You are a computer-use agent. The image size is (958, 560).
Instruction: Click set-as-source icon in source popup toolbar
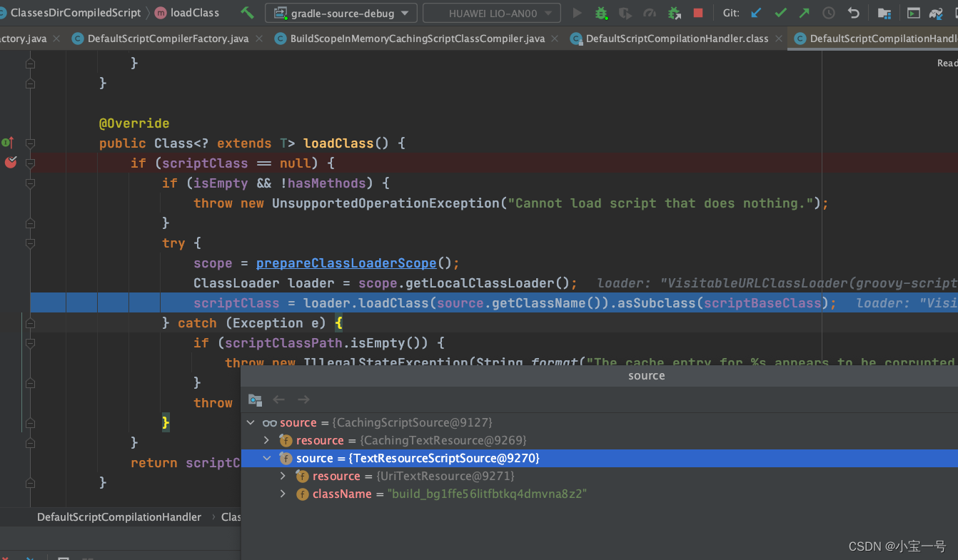pyautogui.click(x=255, y=399)
